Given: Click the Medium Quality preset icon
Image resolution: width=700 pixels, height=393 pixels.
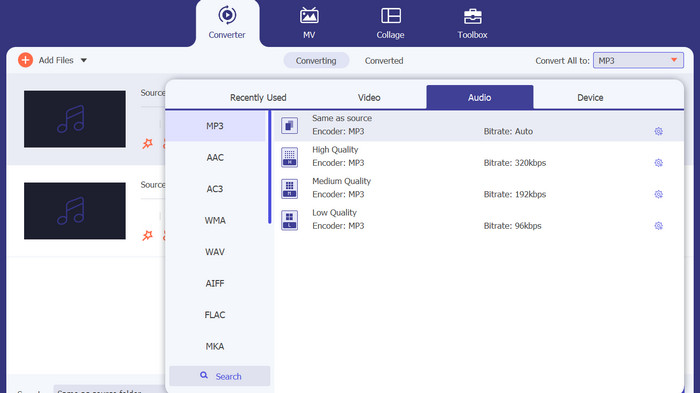Looking at the screenshot, I should (289, 188).
